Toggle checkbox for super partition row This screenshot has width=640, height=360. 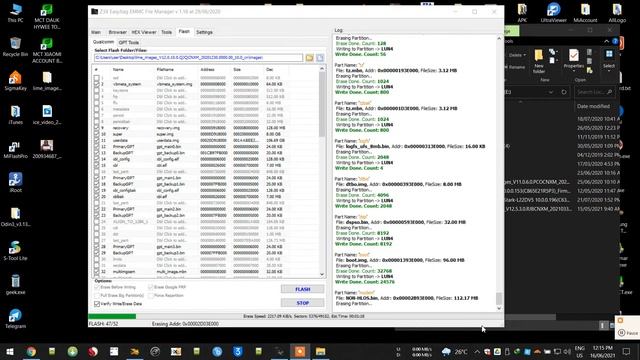[97, 134]
